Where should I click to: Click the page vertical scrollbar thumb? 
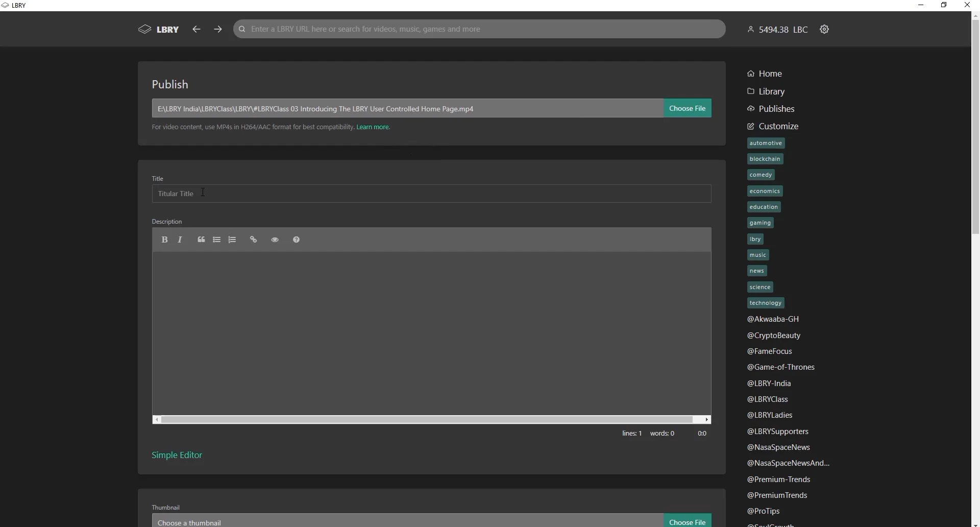point(975,127)
